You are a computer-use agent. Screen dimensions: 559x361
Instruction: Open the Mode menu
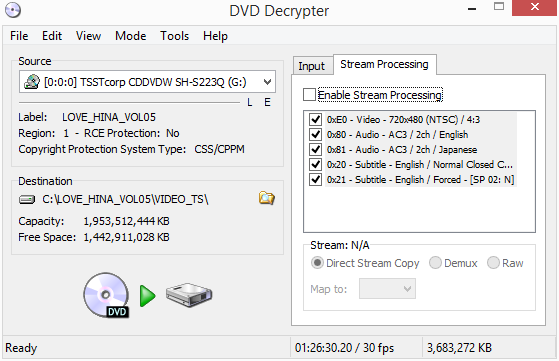(x=130, y=36)
